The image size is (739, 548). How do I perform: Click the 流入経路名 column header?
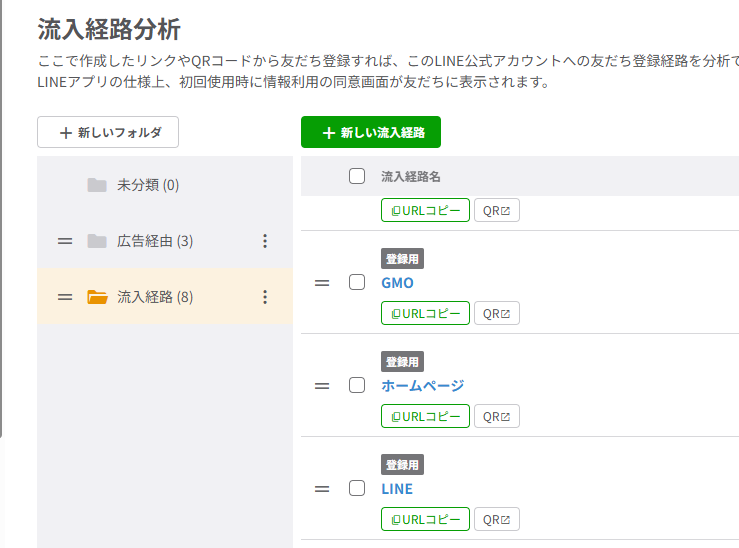click(x=411, y=177)
